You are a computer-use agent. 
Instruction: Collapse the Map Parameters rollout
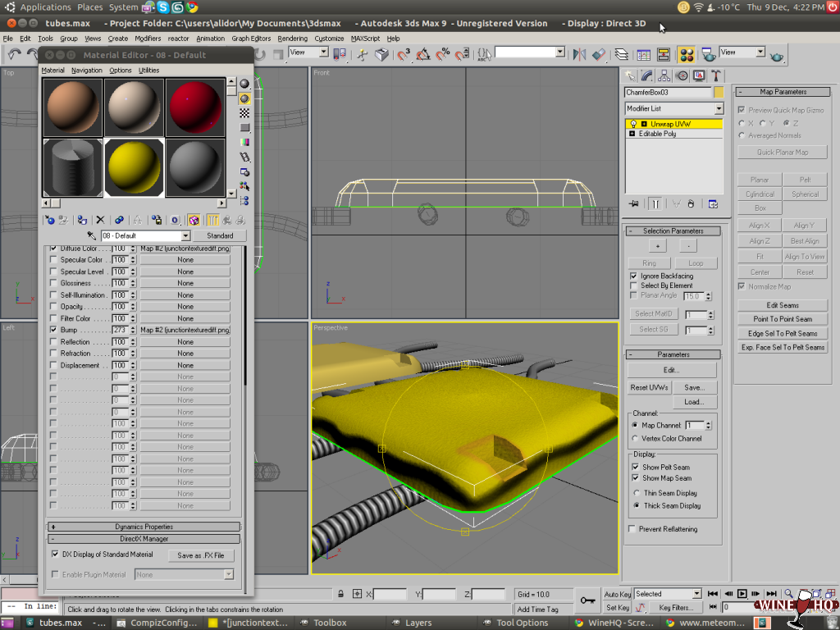(783, 92)
